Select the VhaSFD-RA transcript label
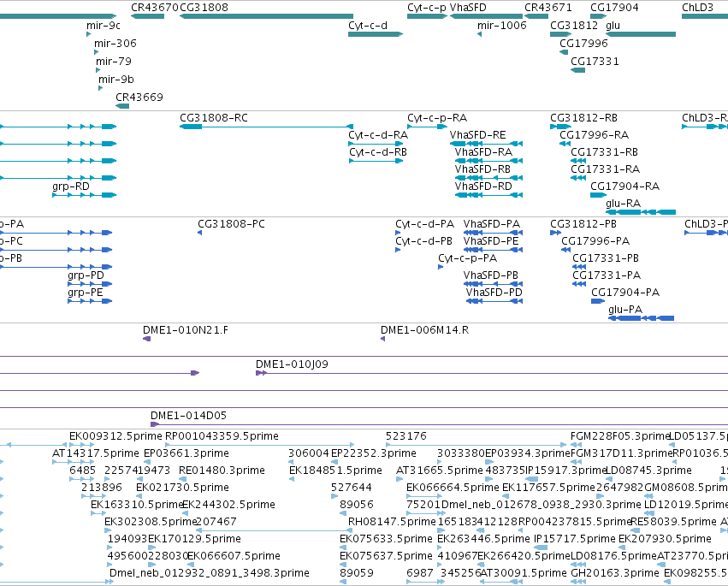Image resolution: width=728 pixels, height=586 pixels. [484, 152]
